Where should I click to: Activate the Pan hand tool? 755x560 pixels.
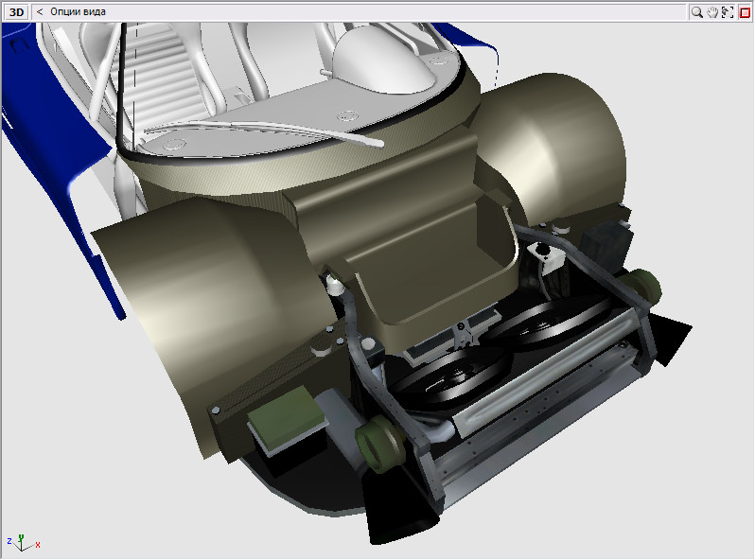[712, 12]
